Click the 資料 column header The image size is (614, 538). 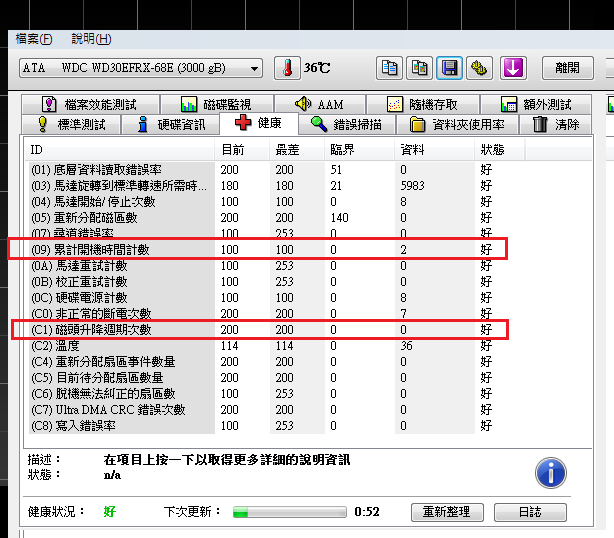[435, 150]
